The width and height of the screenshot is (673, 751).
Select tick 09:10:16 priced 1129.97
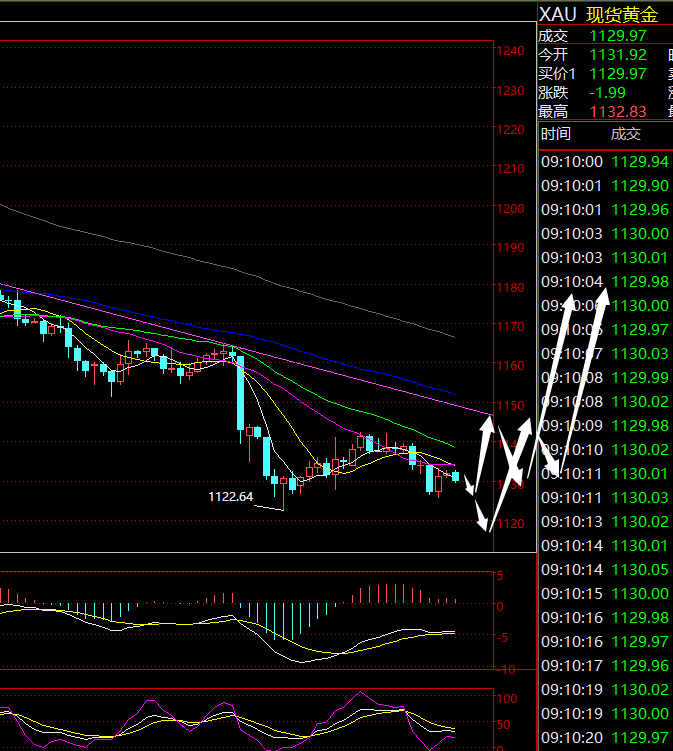click(x=605, y=642)
